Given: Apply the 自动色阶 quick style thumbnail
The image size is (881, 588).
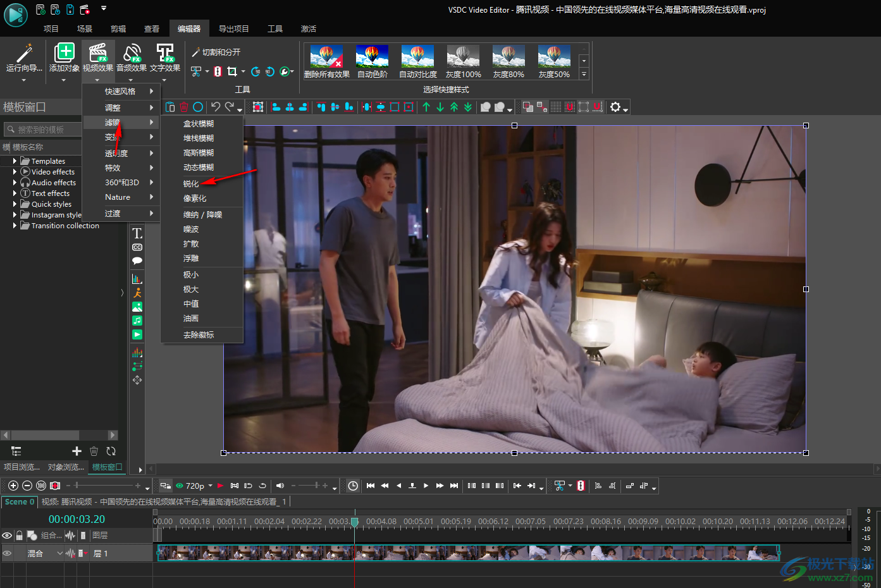Looking at the screenshot, I should pyautogui.click(x=372, y=61).
